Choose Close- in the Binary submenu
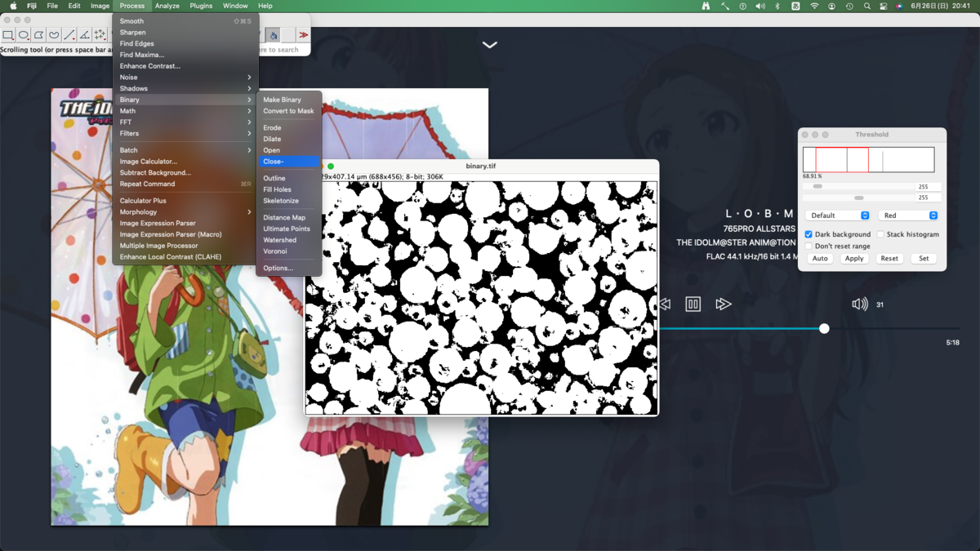The height and width of the screenshot is (551, 980). tap(289, 162)
